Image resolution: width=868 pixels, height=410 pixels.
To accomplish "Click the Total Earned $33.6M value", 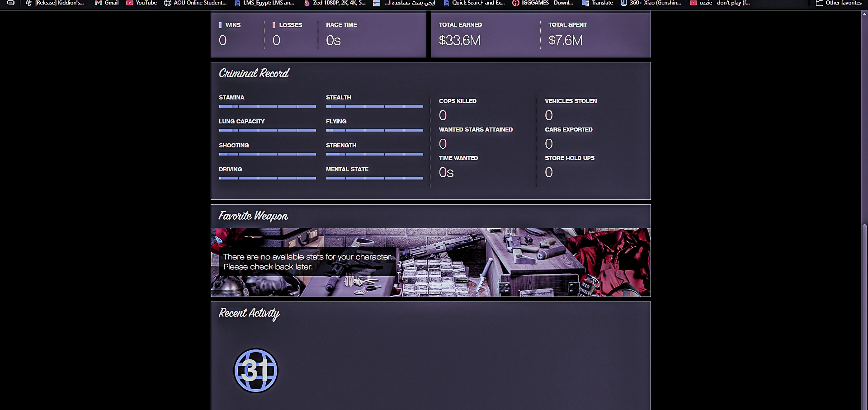I will (459, 41).
